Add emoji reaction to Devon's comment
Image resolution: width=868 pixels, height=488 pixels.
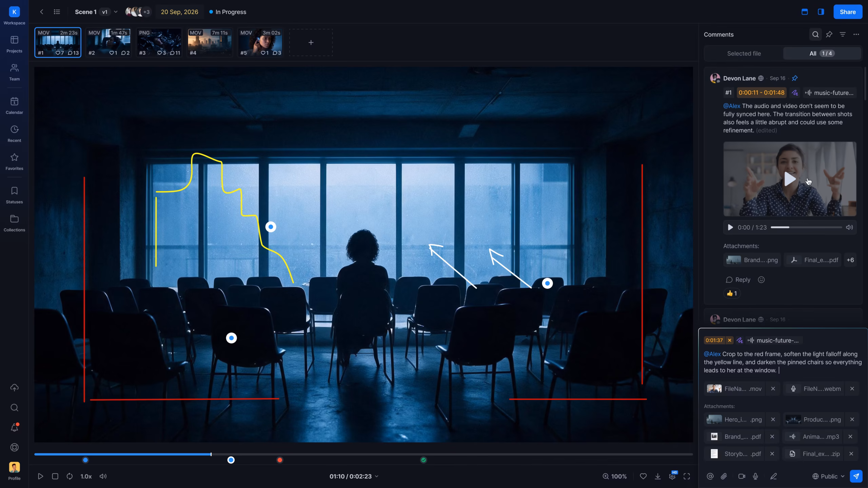point(761,280)
